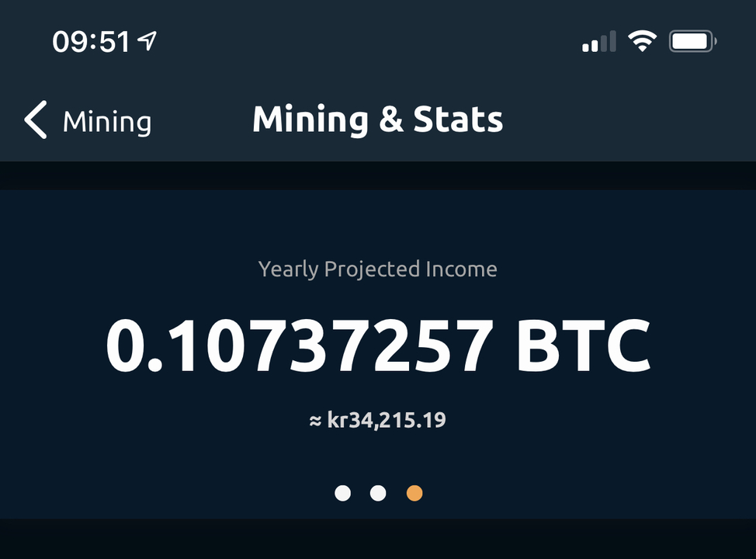Tap the approximately-equal symbol before kr
The width and height of the screenshot is (756, 559).
[x=315, y=421]
